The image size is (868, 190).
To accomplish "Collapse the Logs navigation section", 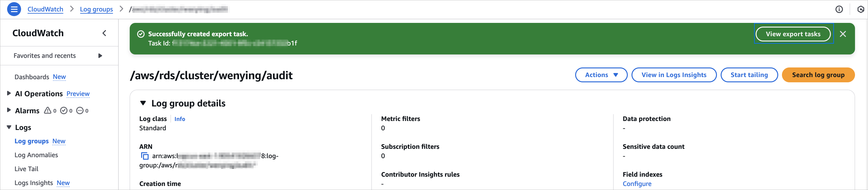I will point(9,127).
